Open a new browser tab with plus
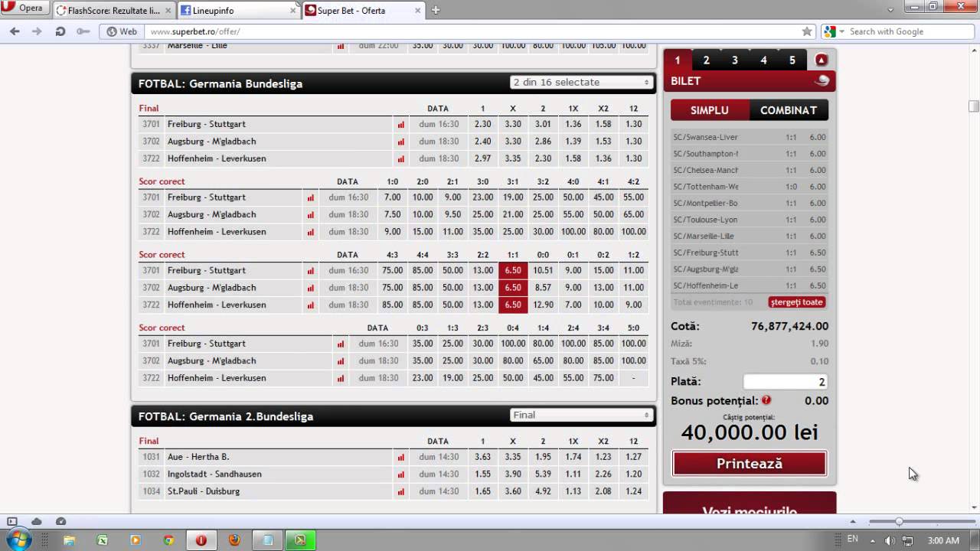Viewport: 980px width, 551px height. pyautogui.click(x=436, y=10)
